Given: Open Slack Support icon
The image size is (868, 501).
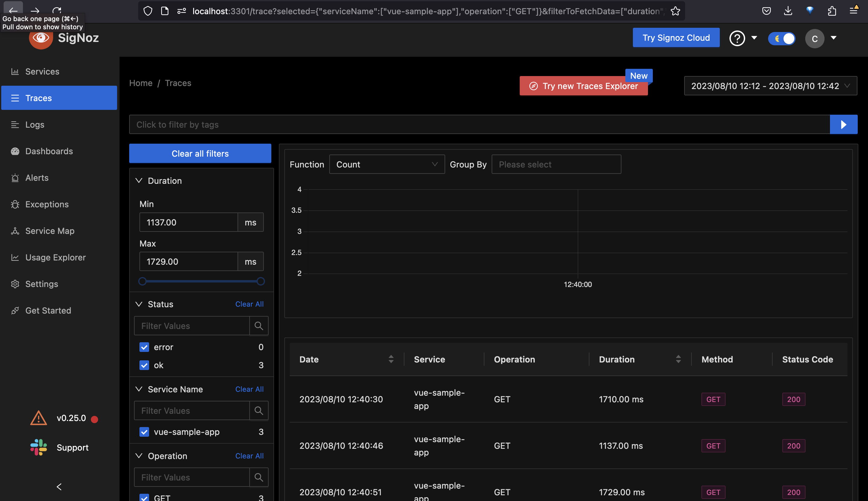Looking at the screenshot, I should pyautogui.click(x=39, y=447).
